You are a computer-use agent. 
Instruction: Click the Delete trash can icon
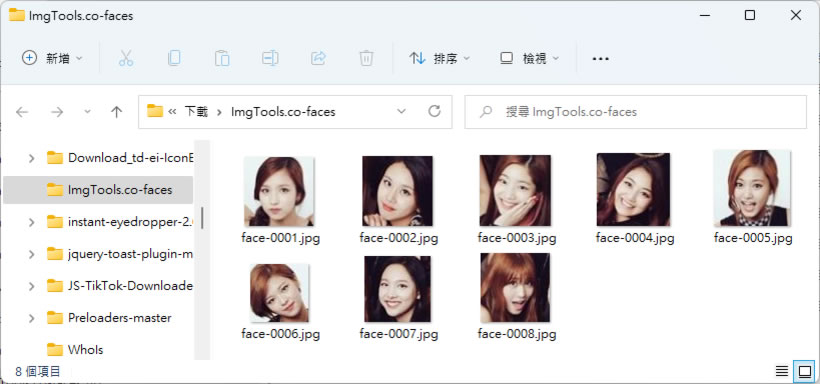(x=366, y=58)
